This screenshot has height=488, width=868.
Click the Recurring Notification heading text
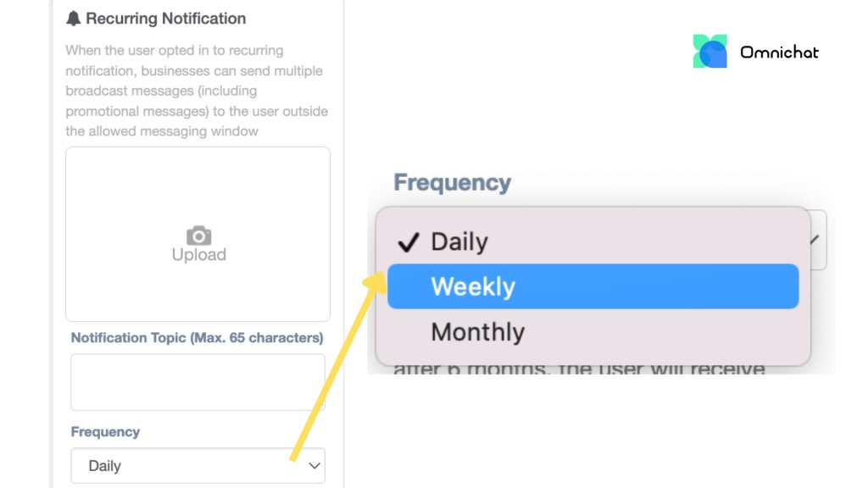165,19
